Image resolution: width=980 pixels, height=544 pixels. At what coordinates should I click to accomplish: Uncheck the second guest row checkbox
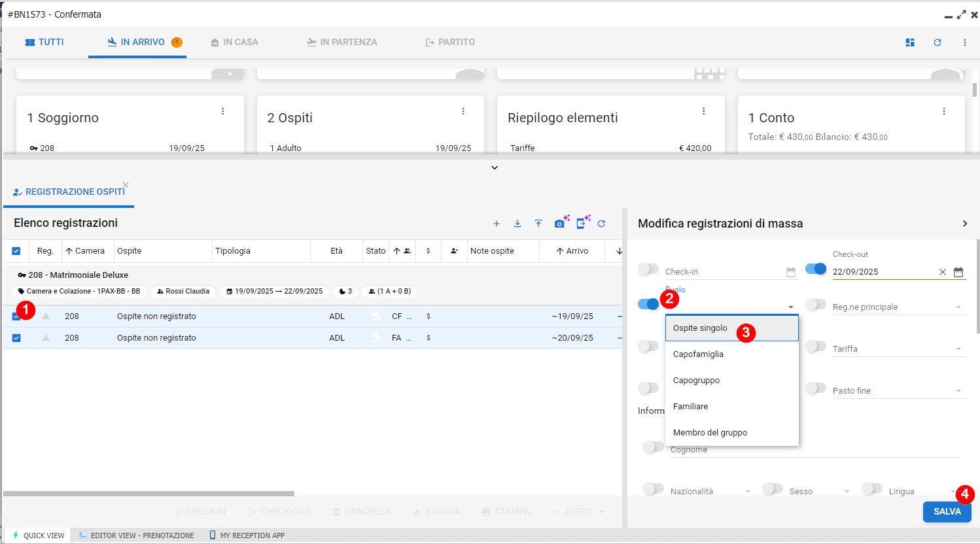[x=16, y=338]
